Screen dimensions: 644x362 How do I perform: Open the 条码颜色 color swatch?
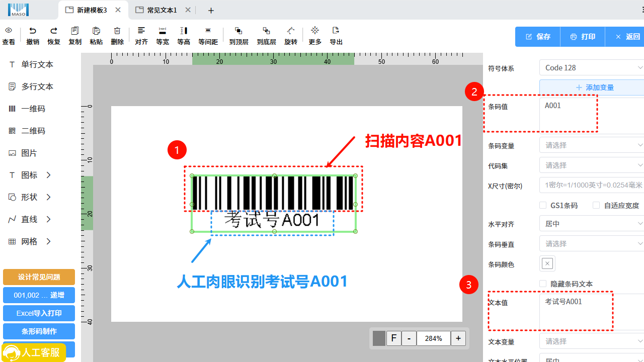click(547, 263)
